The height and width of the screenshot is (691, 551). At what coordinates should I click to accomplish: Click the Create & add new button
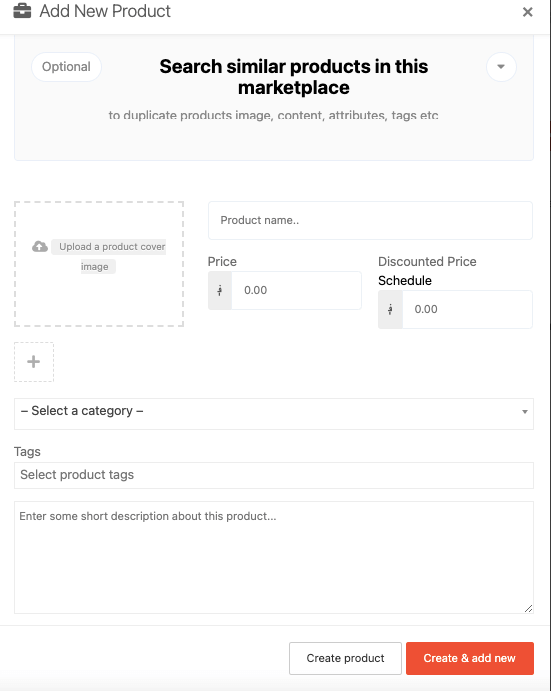(469, 658)
